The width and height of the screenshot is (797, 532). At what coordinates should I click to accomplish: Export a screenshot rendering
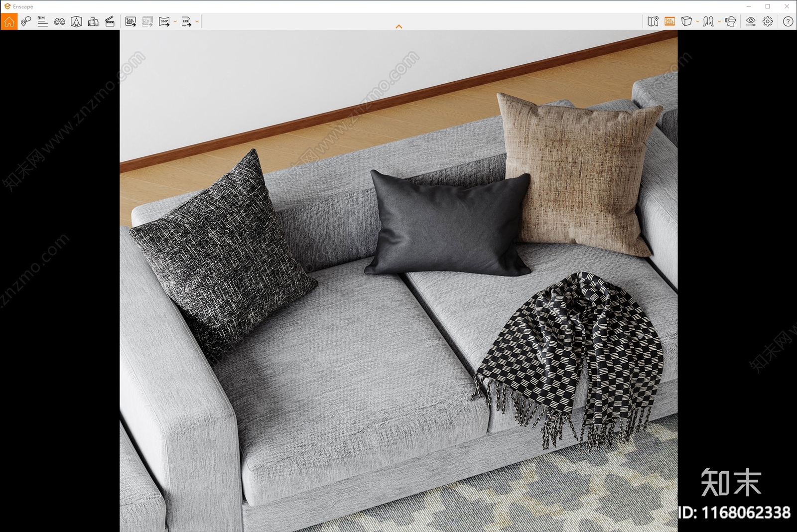[131, 21]
